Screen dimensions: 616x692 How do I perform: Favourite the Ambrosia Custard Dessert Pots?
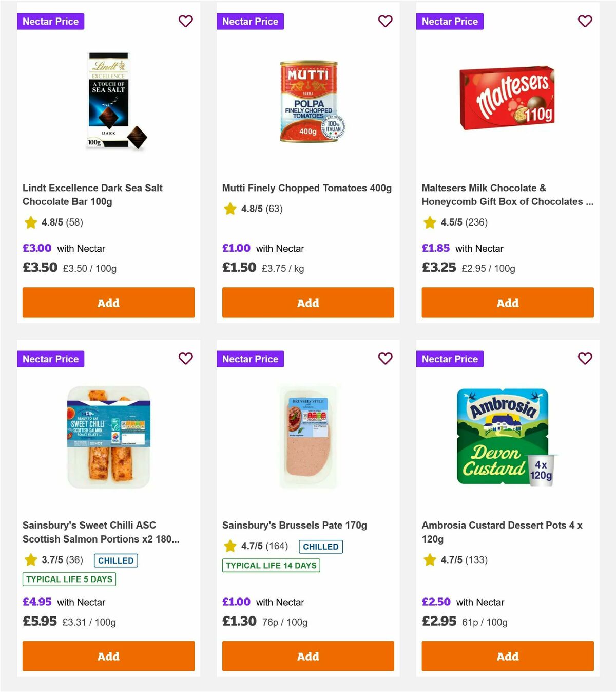[x=585, y=359]
